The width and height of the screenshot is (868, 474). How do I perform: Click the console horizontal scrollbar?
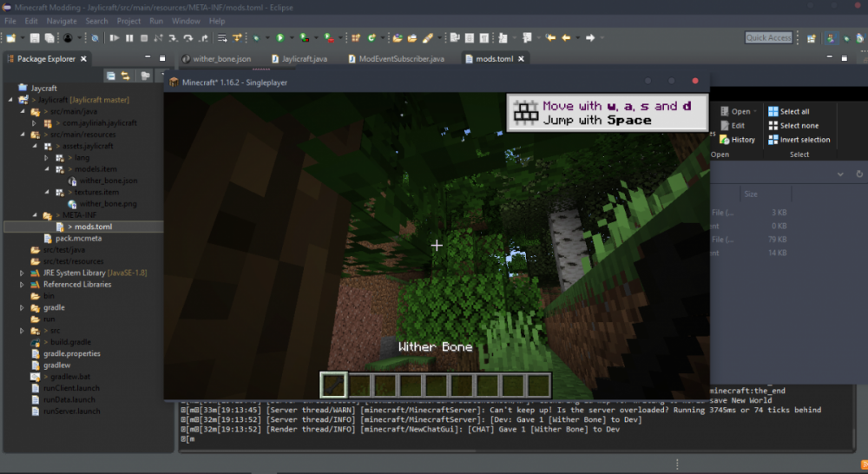coord(326,451)
